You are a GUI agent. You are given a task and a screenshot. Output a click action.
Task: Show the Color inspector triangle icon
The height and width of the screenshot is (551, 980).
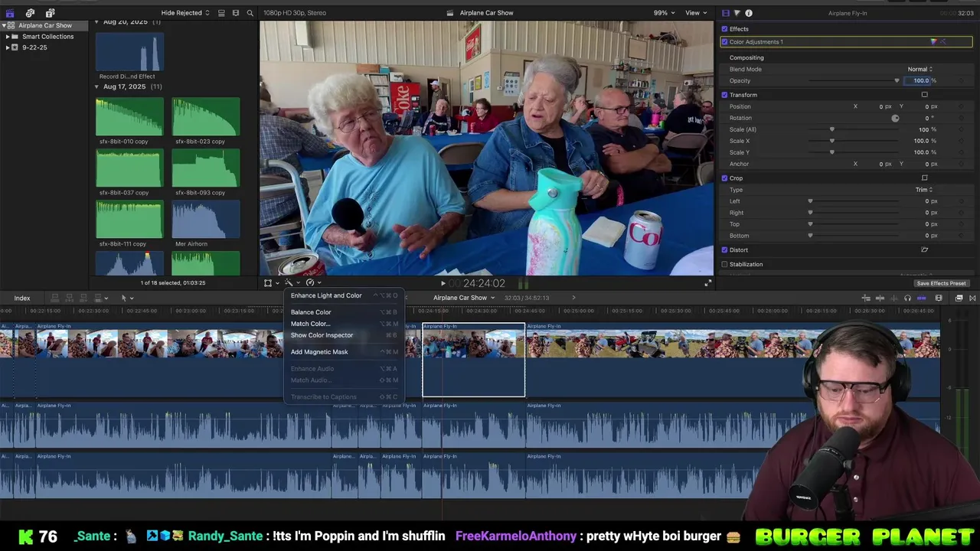[737, 13]
